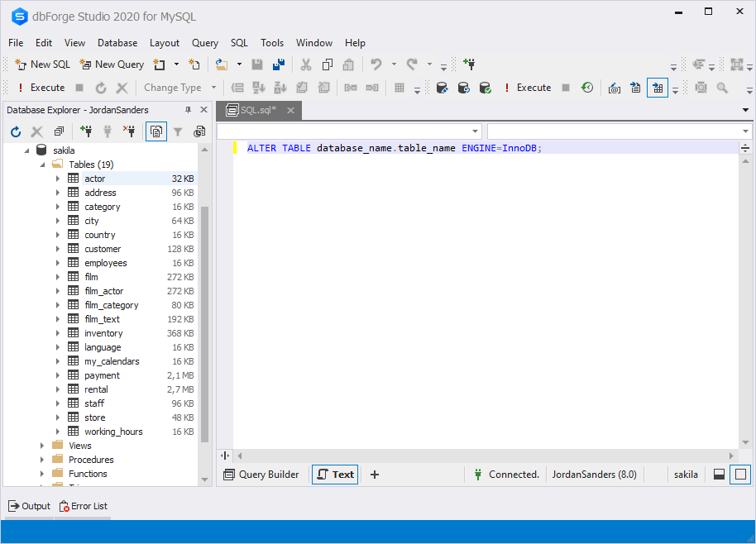Collapse the Tables (19) folder
The image size is (756, 544).
click(x=42, y=165)
